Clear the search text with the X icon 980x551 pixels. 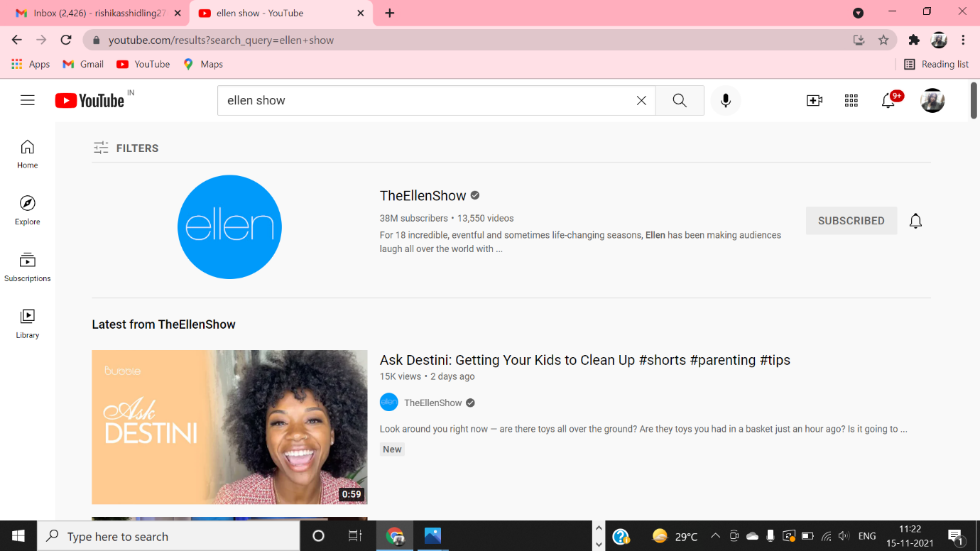641,101
